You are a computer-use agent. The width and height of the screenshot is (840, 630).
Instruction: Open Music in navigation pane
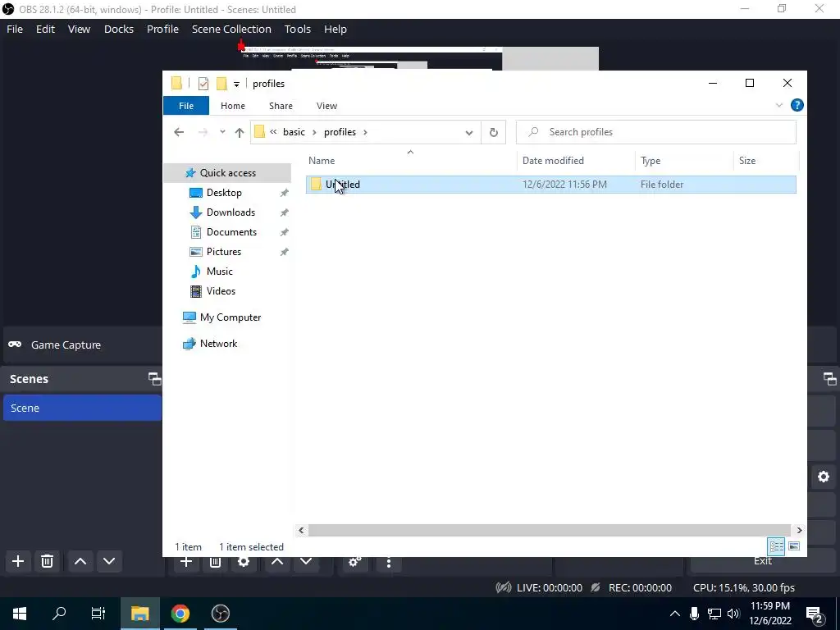(219, 271)
